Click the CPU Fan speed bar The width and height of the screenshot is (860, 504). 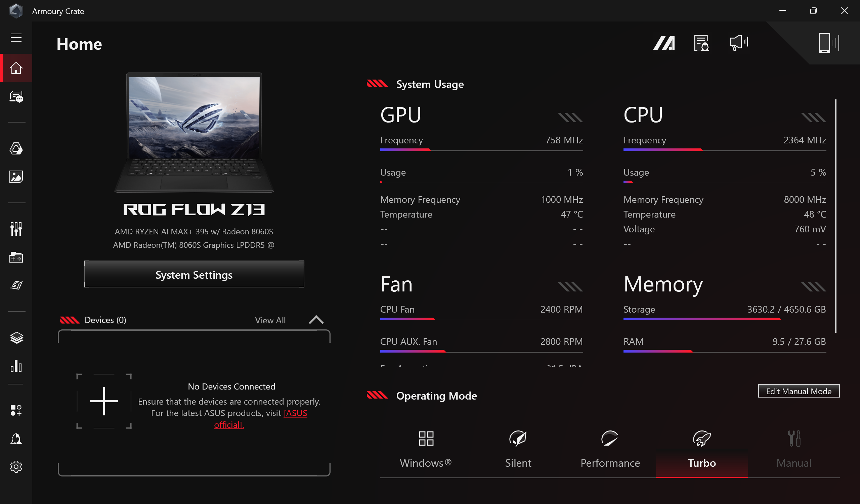(481, 319)
